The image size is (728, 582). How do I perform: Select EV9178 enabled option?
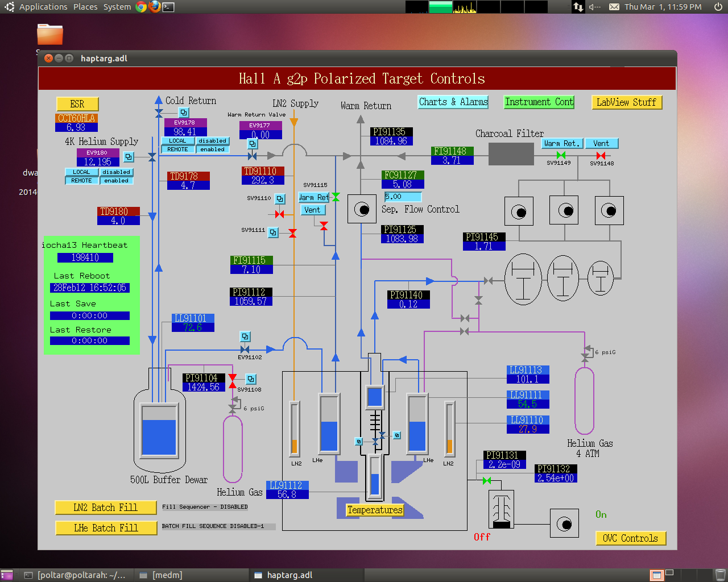coord(213,149)
